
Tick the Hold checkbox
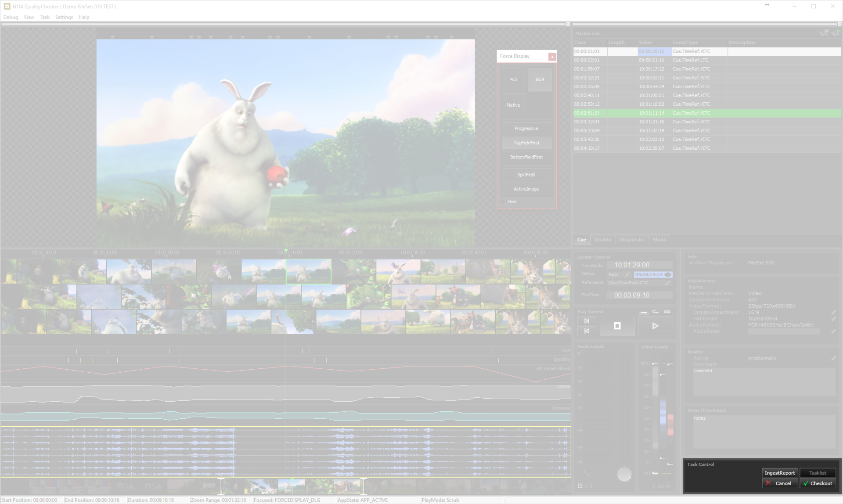pos(504,202)
